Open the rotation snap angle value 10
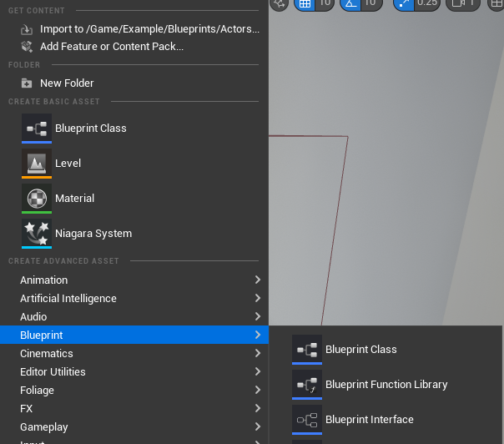The width and height of the screenshot is (504, 444). [370, 3]
